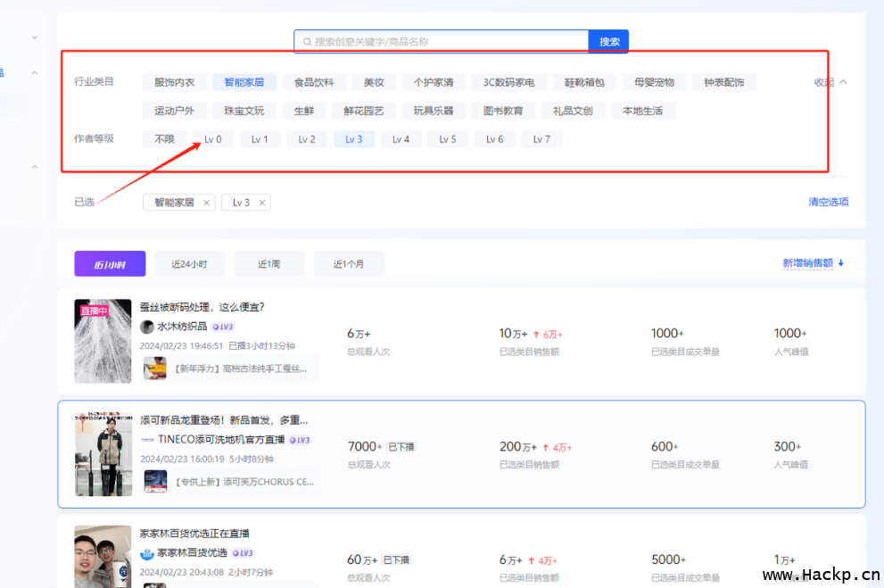This screenshot has height=588, width=884.
Task: Open the 新年淳力 product thumbnail icon
Action: 155,368
